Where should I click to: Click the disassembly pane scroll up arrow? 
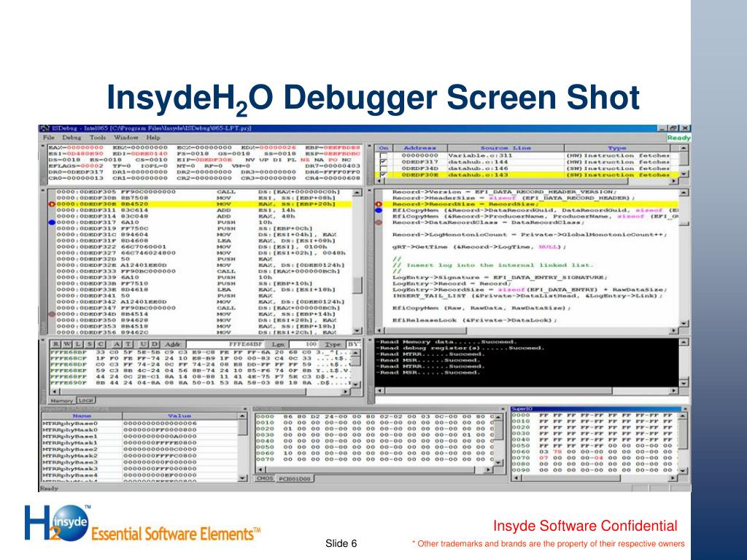[357, 192]
